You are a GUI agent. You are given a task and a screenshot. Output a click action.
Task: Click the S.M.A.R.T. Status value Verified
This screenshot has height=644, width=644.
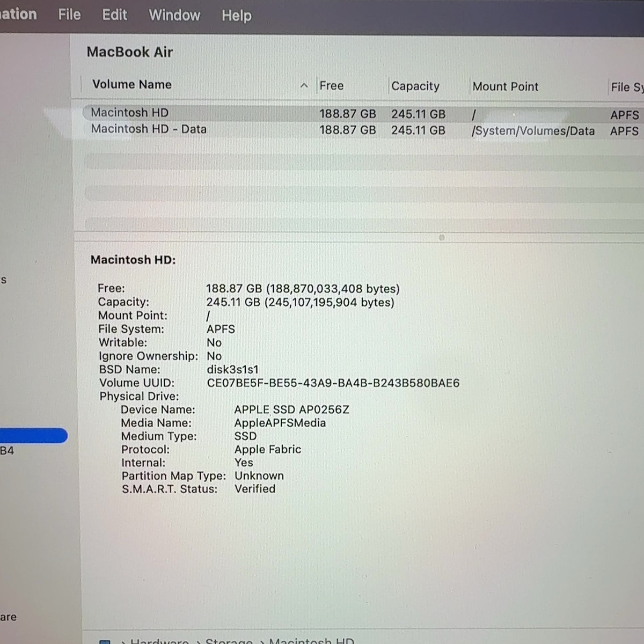(x=255, y=489)
